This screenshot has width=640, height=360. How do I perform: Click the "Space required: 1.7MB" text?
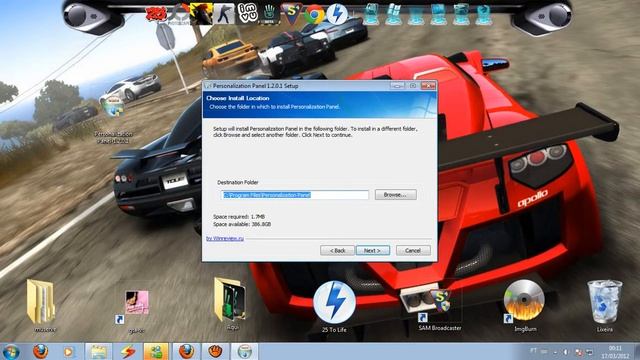(239, 217)
